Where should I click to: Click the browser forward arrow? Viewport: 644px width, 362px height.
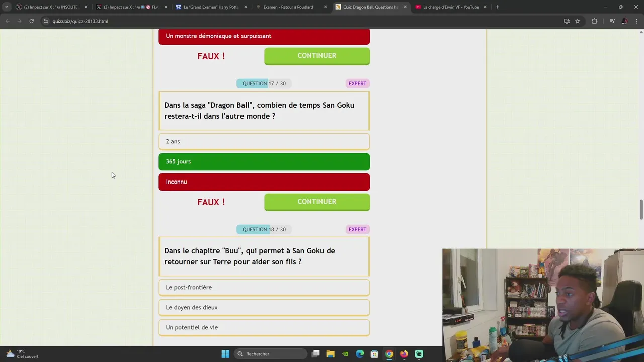pyautogui.click(x=19, y=21)
